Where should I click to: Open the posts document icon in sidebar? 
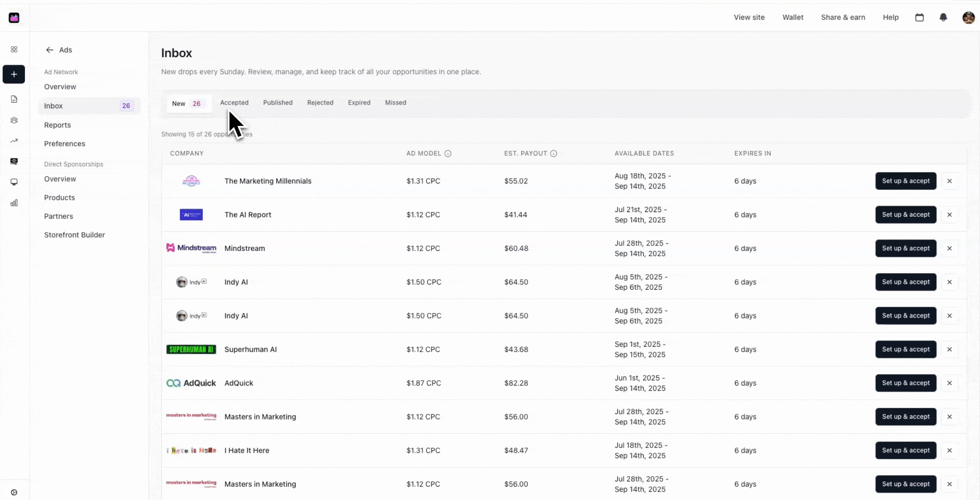pos(14,99)
